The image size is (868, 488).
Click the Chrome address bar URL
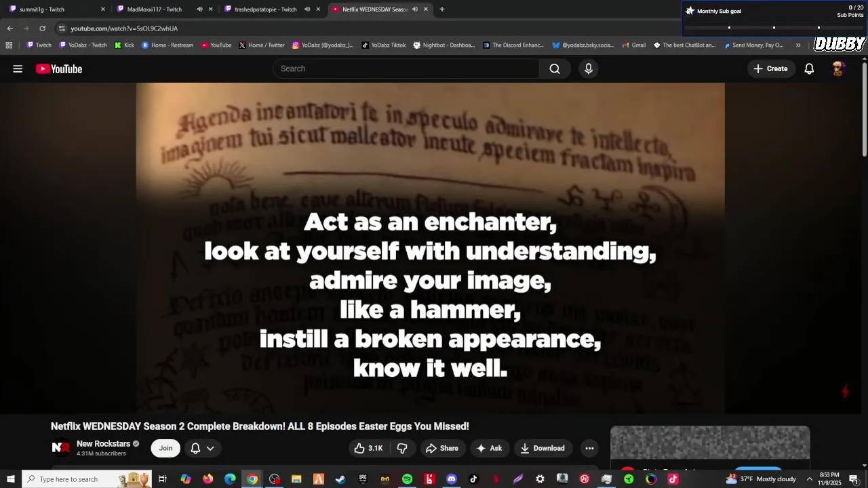coord(124,28)
